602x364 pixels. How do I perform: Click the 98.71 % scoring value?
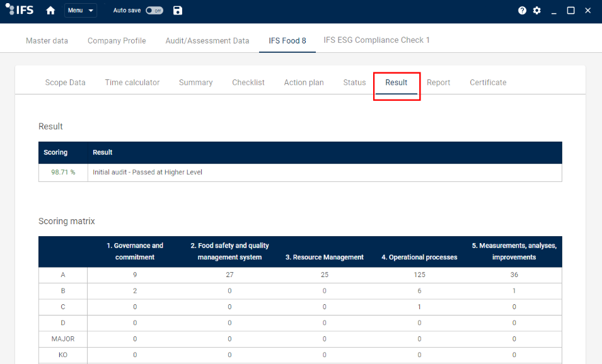[63, 172]
